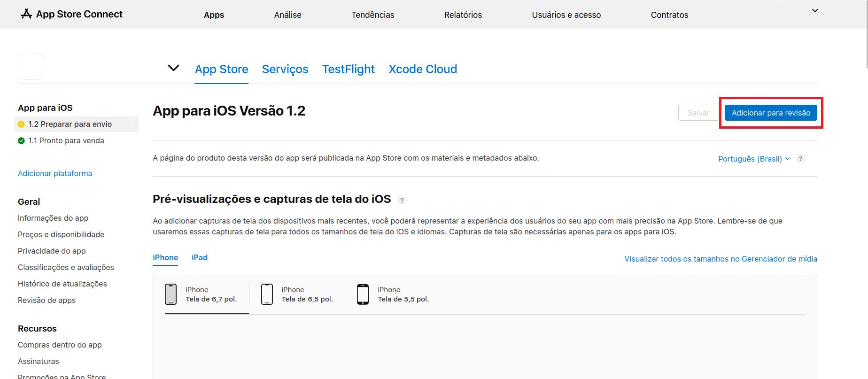Go to Análise section

[x=288, y=15]
